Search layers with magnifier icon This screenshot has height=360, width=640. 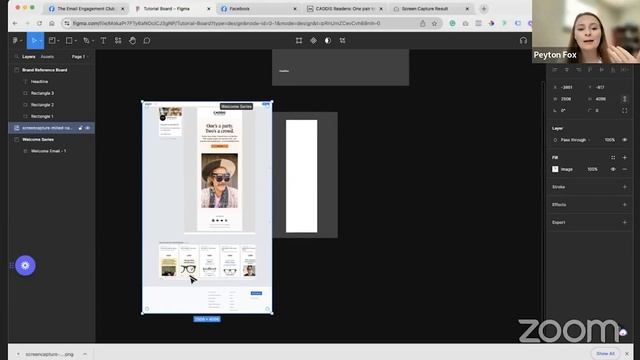[17, 57]
